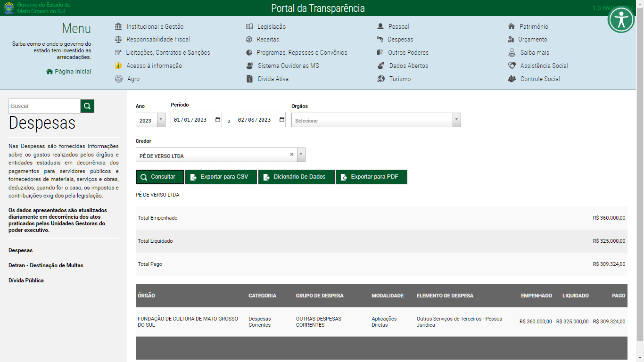This screenshot has width=644, height=362.
Task: Click the Portal da Transparência title
Action: tap(318, 8)
